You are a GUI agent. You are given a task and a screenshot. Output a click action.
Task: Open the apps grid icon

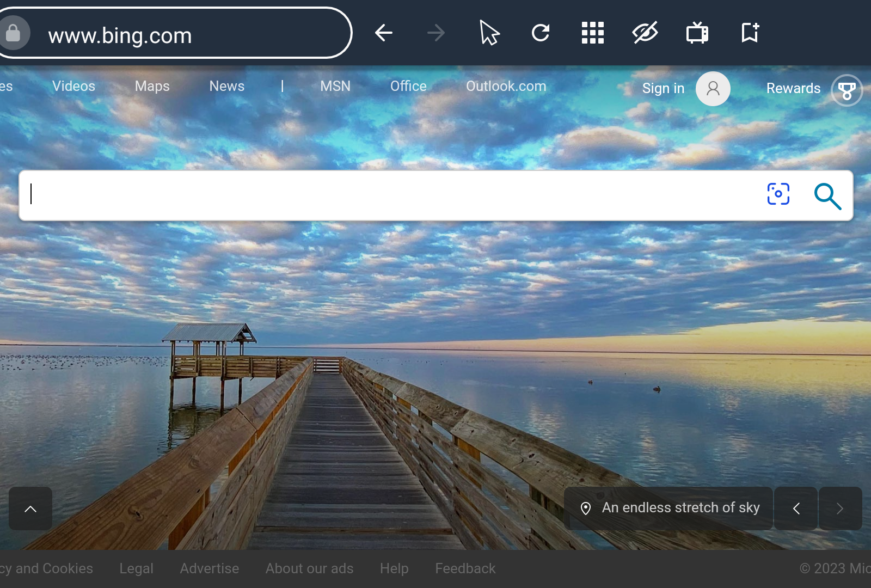pos(592,33)
